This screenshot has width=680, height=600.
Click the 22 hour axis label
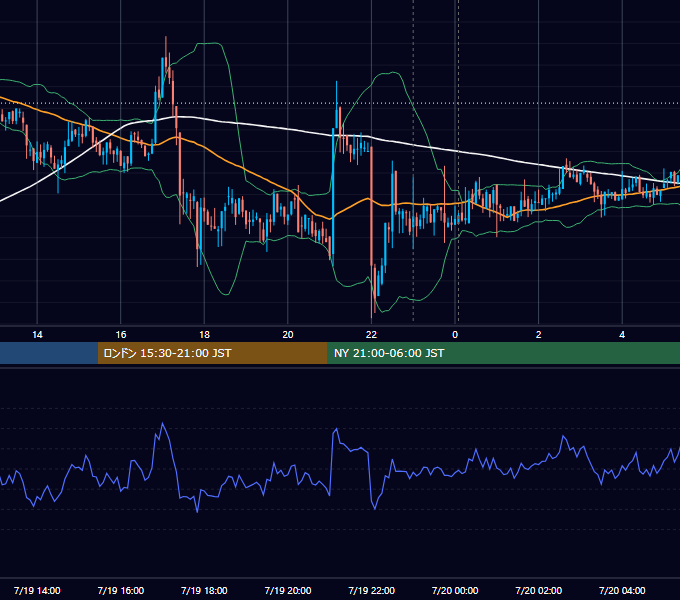point(371,335)
